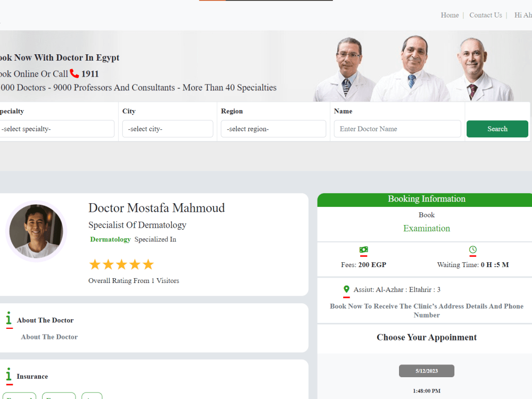
Task: Click the Hi user greeting link
Action: coord(523,15)
